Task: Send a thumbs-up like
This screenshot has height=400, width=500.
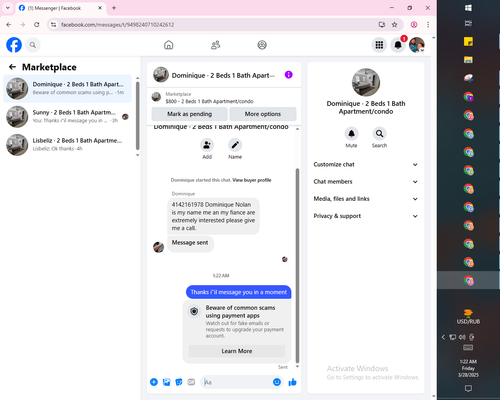Action: pos(292,382)
